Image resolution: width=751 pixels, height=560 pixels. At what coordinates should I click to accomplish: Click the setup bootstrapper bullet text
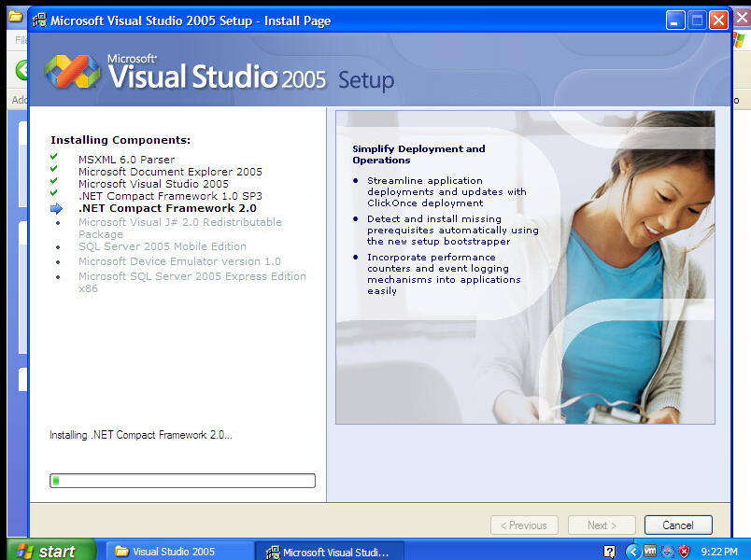(453, 230)
